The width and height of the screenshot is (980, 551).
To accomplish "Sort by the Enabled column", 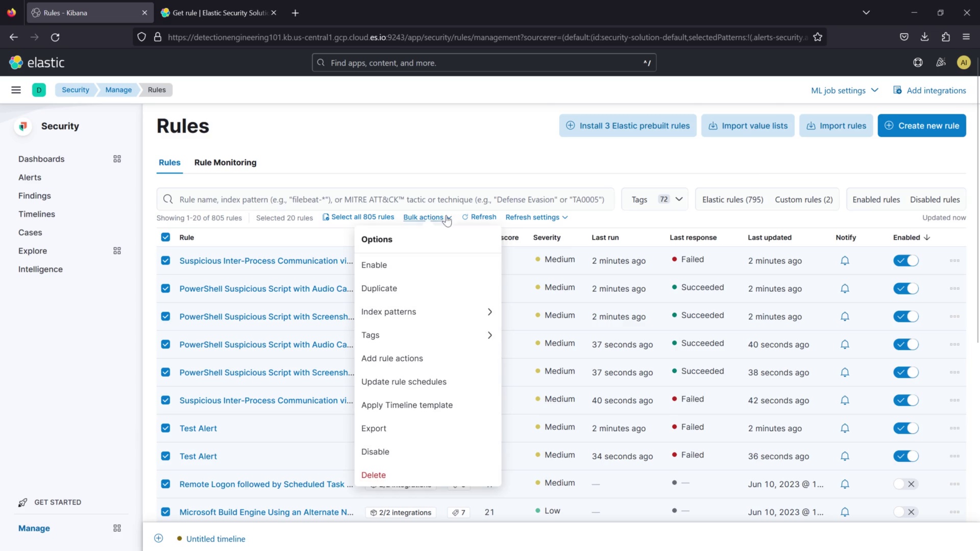I will coord(912,238).
